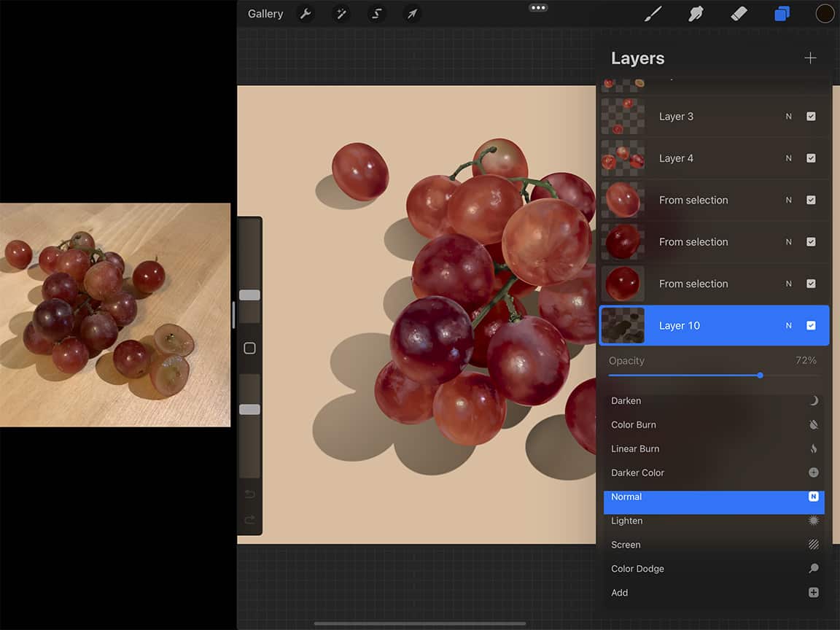Close the Layers panel icon
This screenshot has width=840, height=630.
tap(782, 14)
